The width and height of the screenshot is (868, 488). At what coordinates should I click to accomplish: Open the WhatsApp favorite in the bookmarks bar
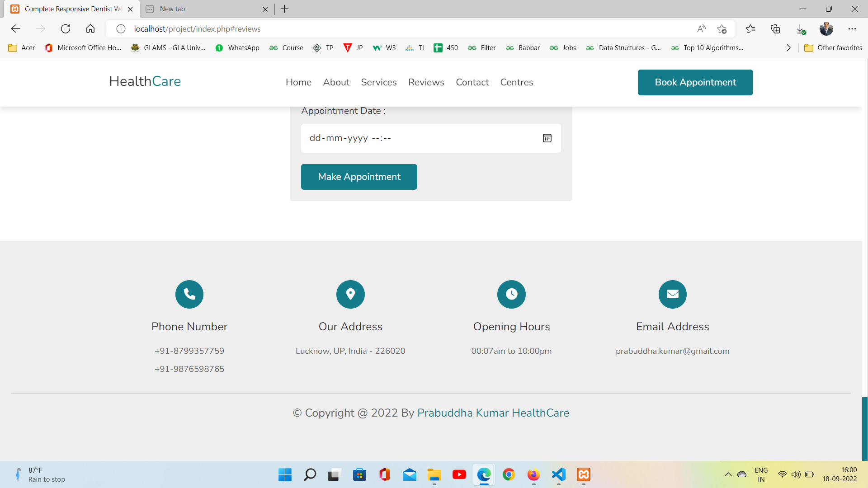(237, 47)
